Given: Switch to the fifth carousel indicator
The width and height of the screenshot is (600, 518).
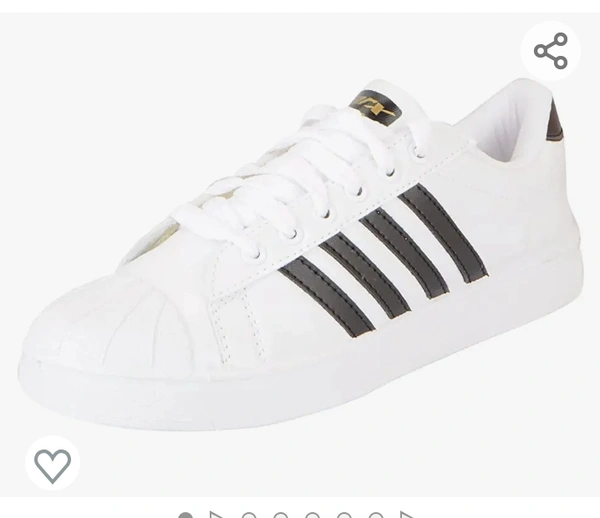Looking at the screenshot, I should [312, 515].
